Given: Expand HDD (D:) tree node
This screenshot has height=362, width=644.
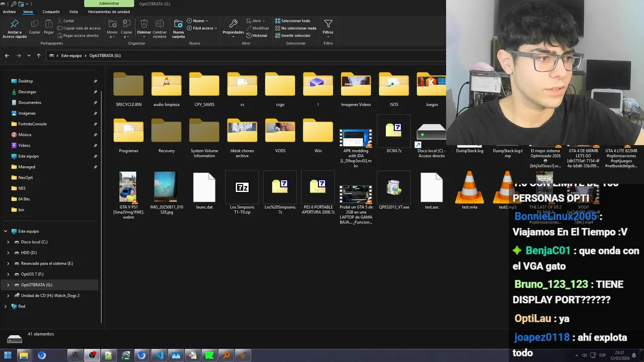Looking at the screenshot, I should coord(8,252).
